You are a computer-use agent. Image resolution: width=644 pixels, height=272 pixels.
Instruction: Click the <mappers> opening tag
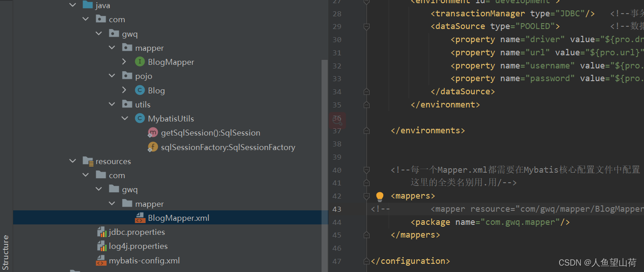(x=413, y=196)
